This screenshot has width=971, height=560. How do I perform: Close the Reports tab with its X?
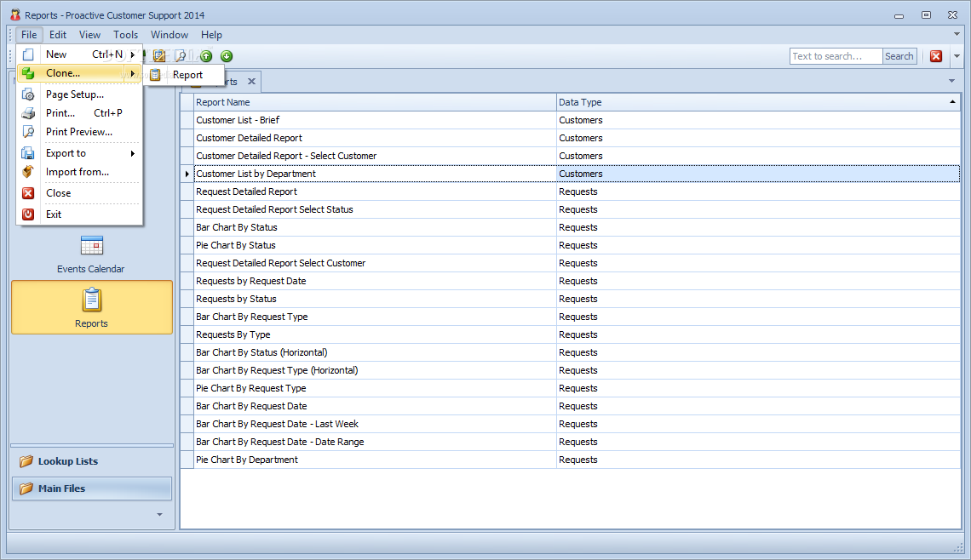tap(251, 81)
